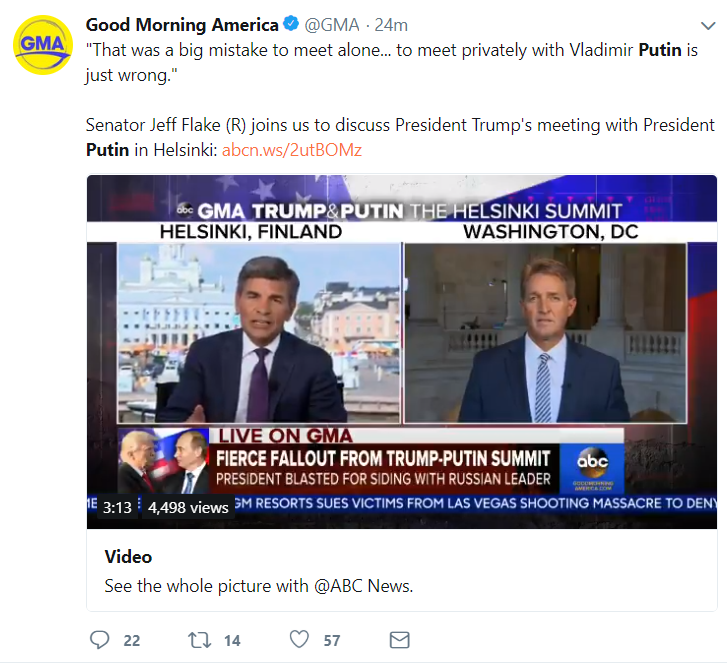
Task: Click the reply count 22
Action: pos(132,641)
